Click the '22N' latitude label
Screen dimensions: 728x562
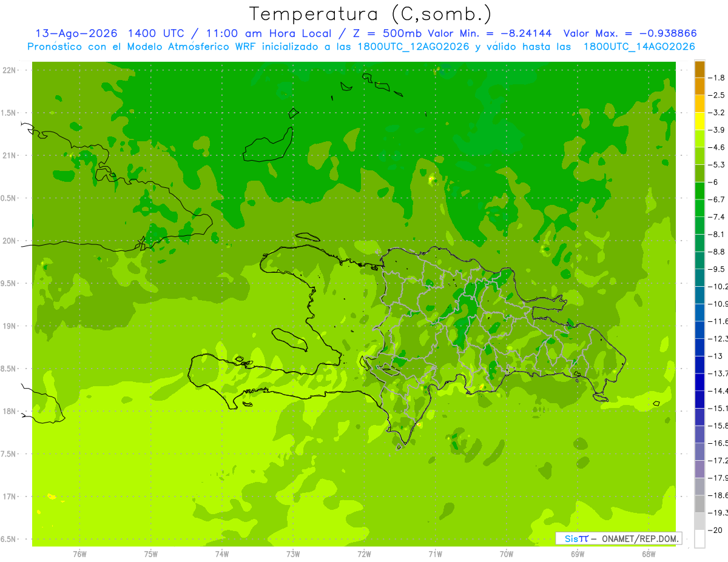pyautogui.click(x=10, y=70)
